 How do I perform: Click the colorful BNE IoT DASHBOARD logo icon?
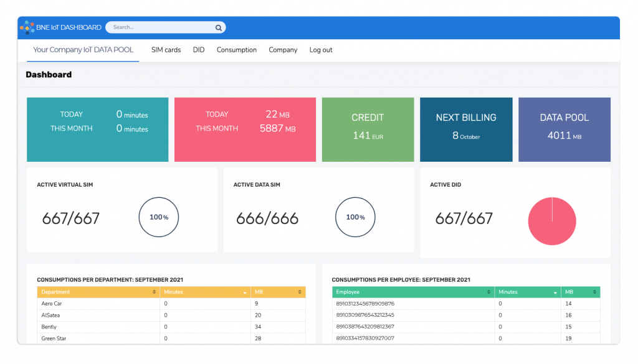pyautogui.click(x=27, y=27)
